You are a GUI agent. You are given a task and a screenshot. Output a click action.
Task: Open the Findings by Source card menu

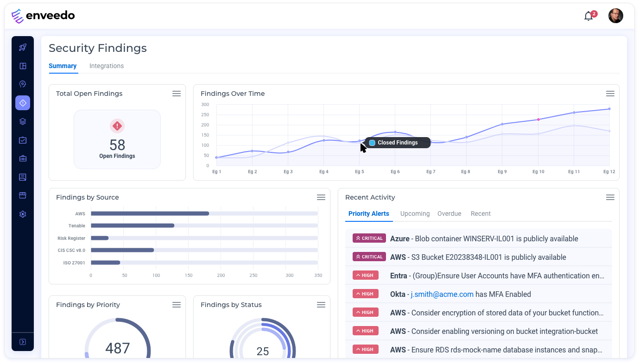click(x=321, y=197)
